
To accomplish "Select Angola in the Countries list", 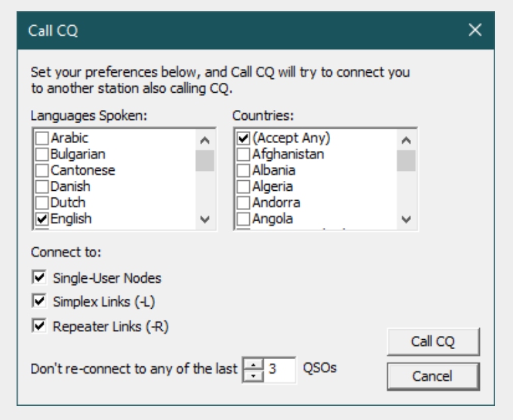I will (243, 218).
